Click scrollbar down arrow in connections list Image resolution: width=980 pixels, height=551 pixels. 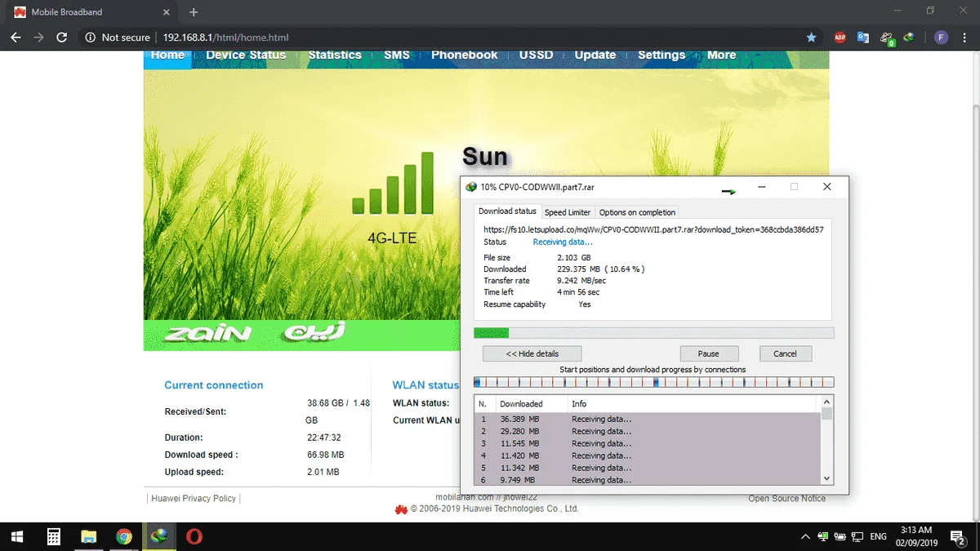[827, 478]
